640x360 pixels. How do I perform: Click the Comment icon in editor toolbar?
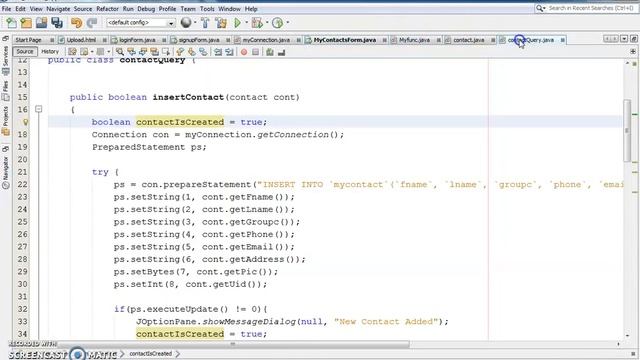click(270, 52)
